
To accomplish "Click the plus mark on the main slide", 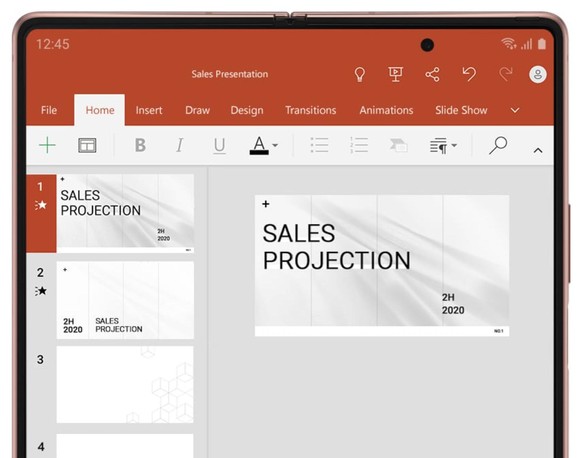I will click(266, 204).
